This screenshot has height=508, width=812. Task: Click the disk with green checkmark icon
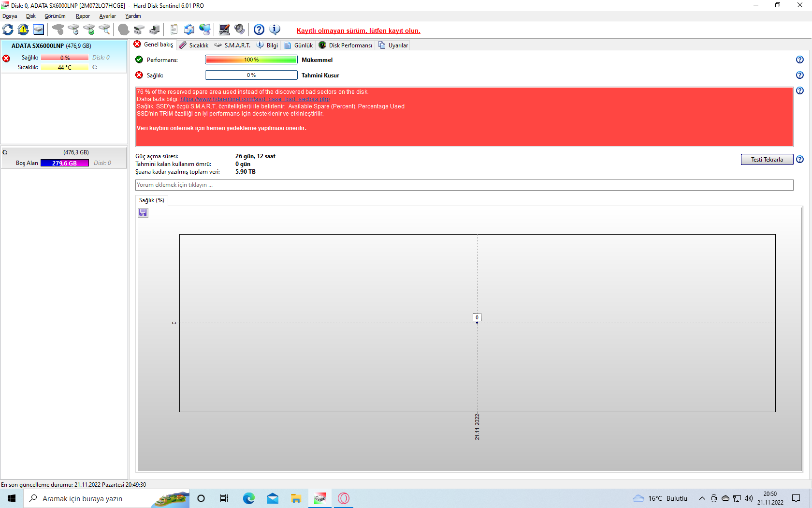click(x=89, y=30)
